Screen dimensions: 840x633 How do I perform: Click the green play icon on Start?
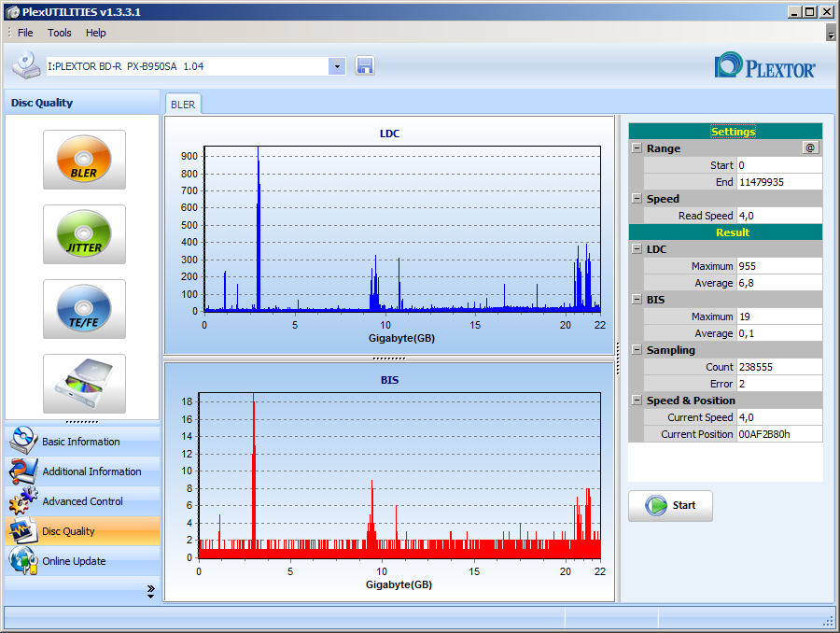[656, 505]
